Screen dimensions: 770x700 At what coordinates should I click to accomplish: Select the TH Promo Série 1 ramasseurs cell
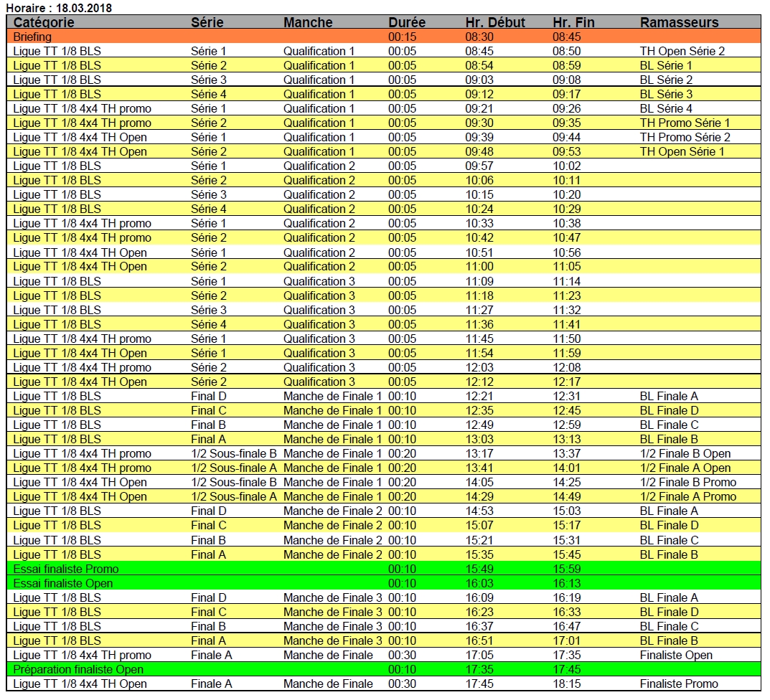[685, 123]
